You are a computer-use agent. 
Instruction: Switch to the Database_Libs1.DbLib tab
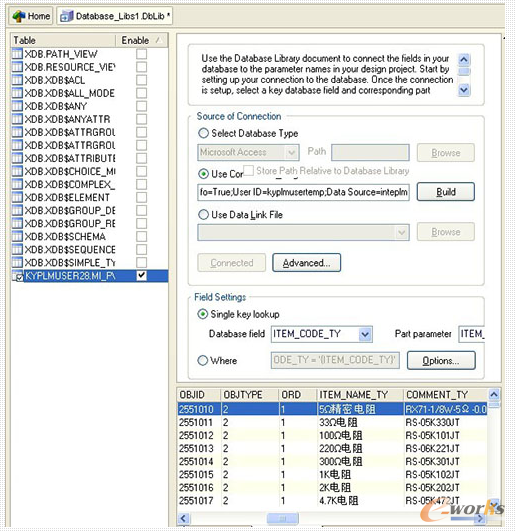[x=115, y=16]
